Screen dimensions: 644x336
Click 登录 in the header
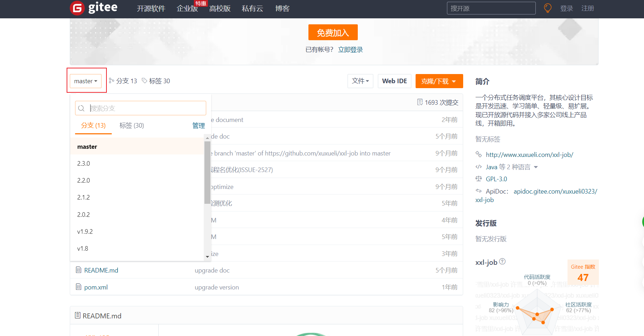(567, 8)
